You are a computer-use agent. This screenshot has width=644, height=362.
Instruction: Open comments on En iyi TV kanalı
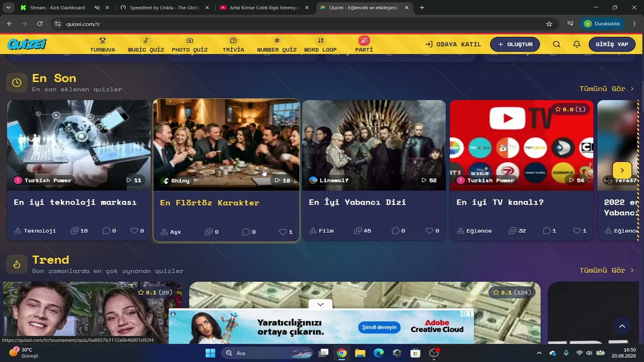549,231
